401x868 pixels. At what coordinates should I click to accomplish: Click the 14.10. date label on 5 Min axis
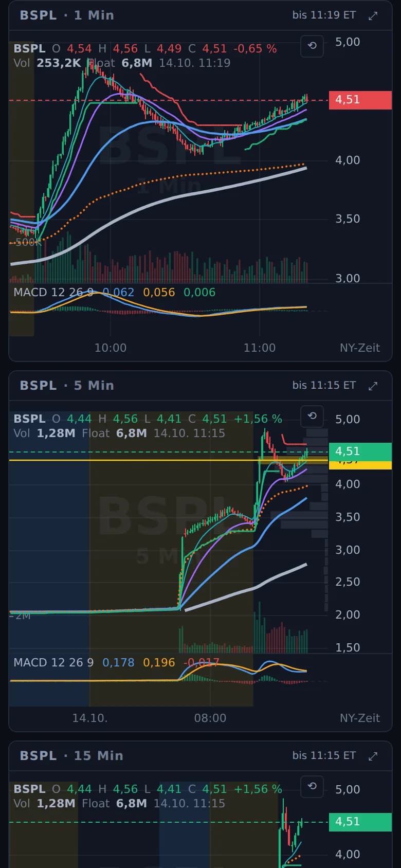[90, 718]
